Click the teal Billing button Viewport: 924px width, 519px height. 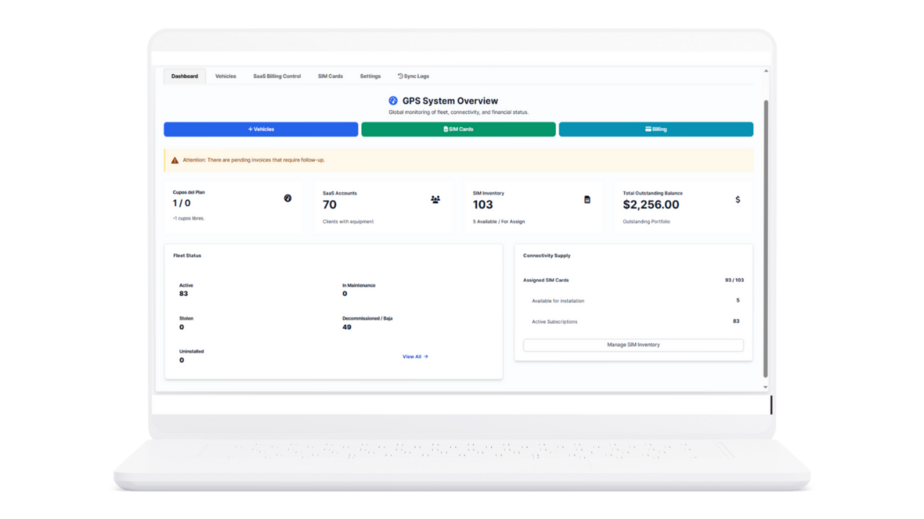[x=656, y=129]
